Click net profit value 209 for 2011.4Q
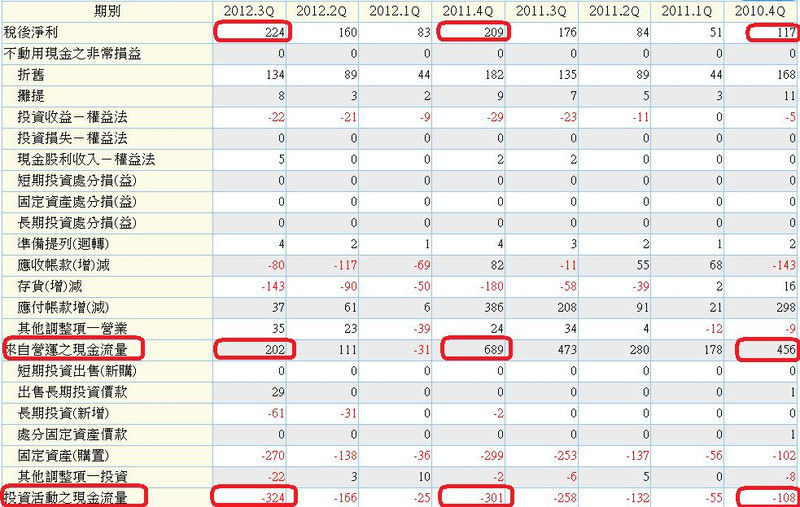The image size is (800, 507). 494,33
